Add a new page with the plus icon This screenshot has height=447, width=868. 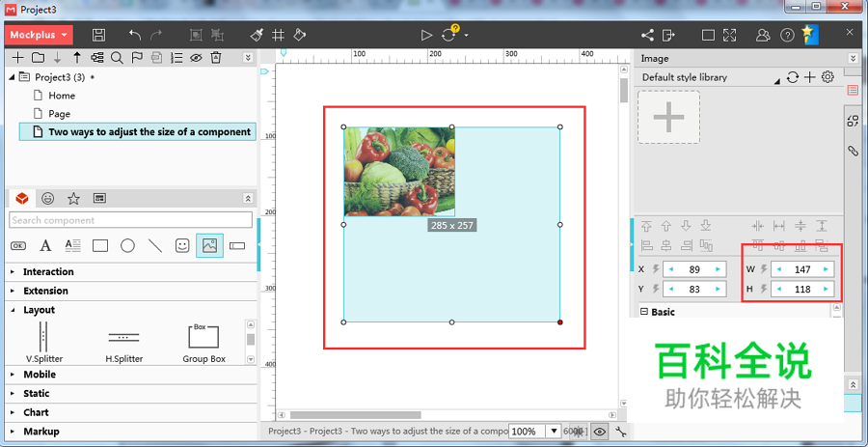click(x=17, y=58)
